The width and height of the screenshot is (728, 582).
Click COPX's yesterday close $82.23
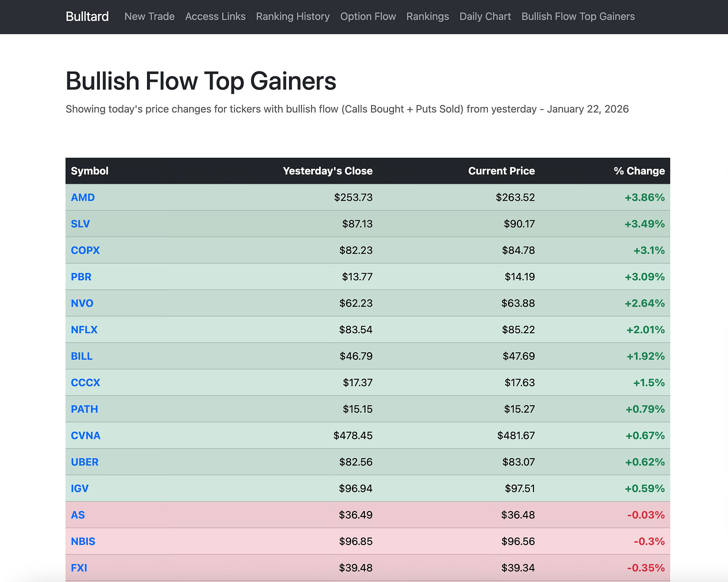click(x=356, y=250)
